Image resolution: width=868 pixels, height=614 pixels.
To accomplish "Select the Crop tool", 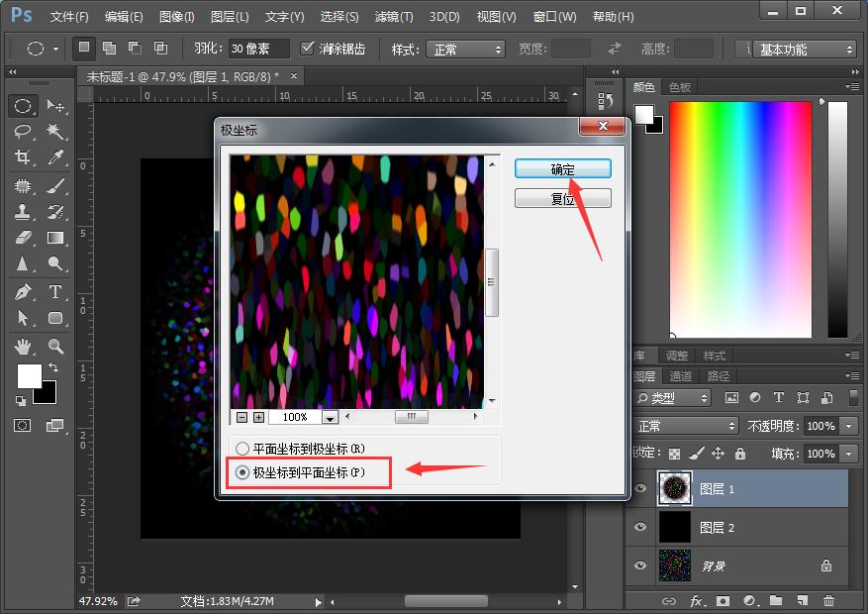I will pos(23,157).
